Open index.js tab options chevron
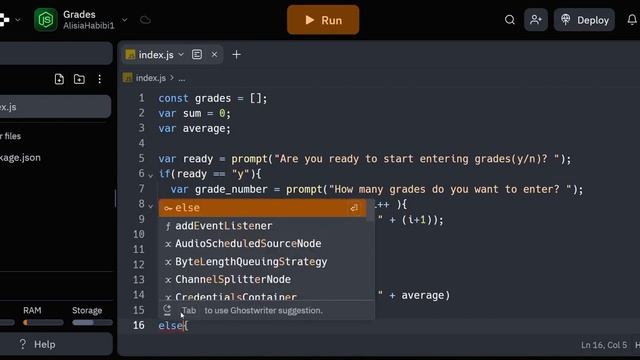Screen dimensions: 640x360 coord(181,54)
